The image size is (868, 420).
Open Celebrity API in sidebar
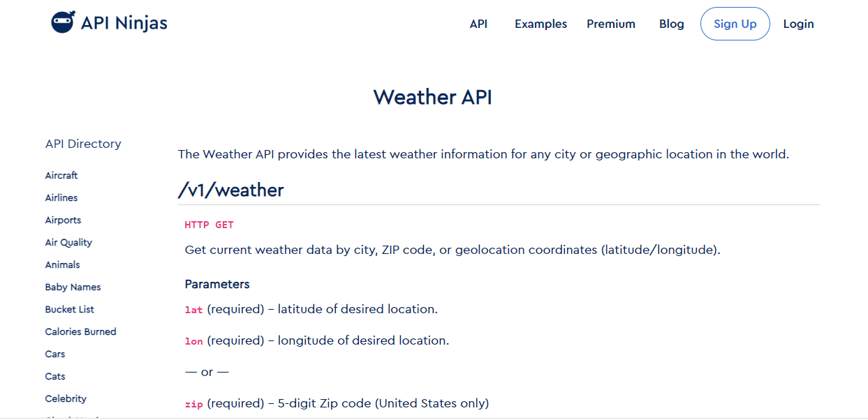point(66,398)
